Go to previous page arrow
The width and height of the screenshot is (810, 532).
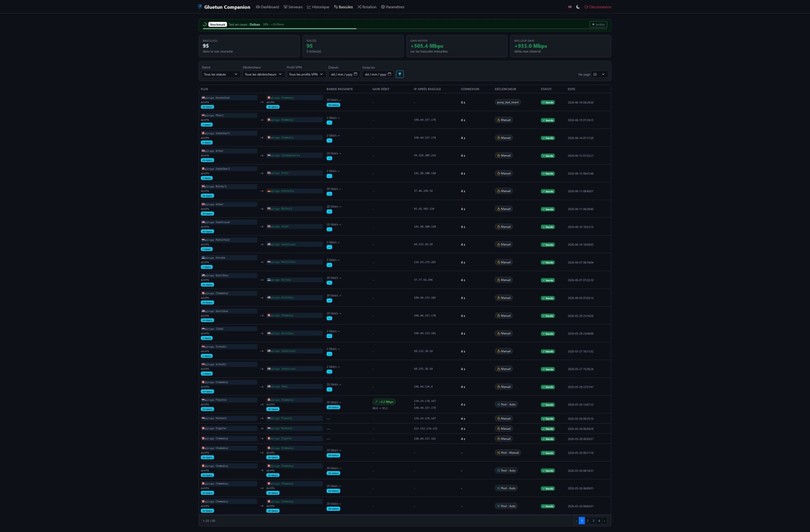point(576,521)
